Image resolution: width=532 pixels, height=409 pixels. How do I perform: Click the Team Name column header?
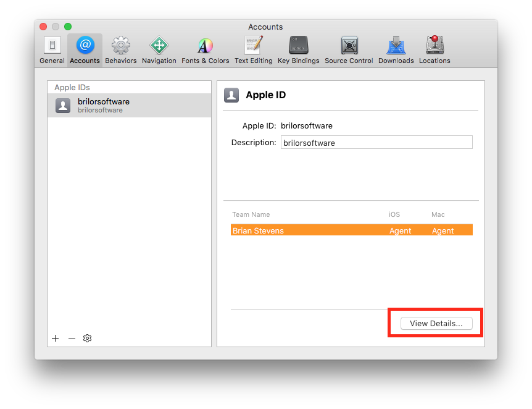(x=251, y=214)
